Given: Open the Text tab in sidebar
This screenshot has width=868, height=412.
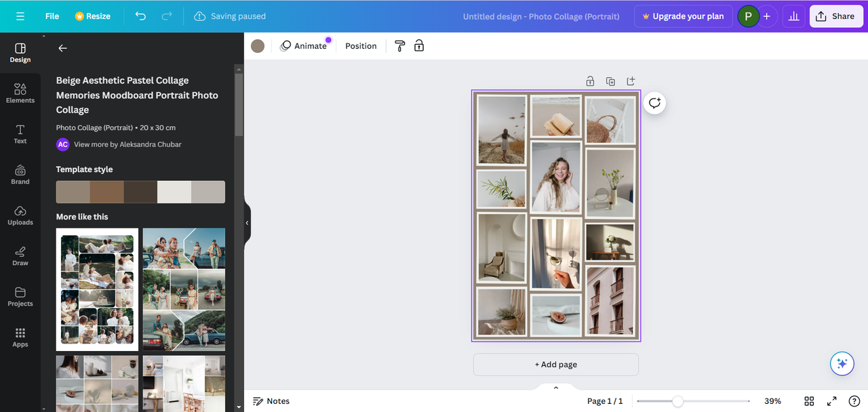Looking at the screenshot, I should (x=20, y=134).
